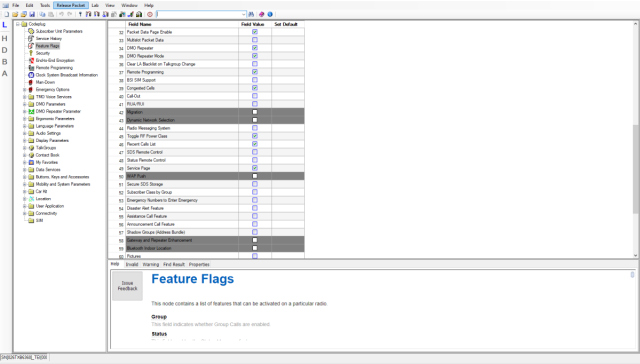
Task: Select the SIM tree item
Action: coord(39,221)
